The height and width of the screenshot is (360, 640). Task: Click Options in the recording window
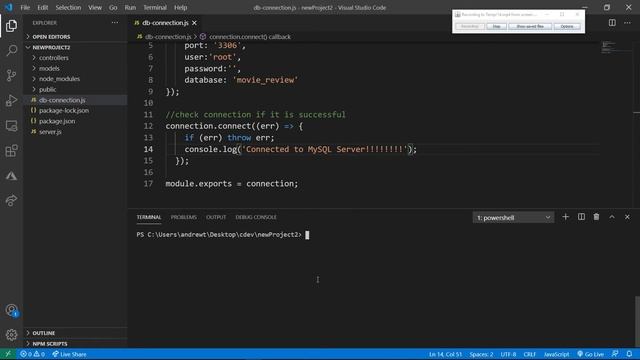[567, 26]
